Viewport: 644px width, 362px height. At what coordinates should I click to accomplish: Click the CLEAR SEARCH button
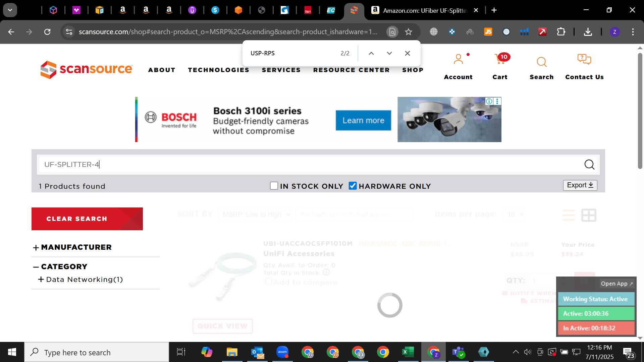click(x=87, y=219)
